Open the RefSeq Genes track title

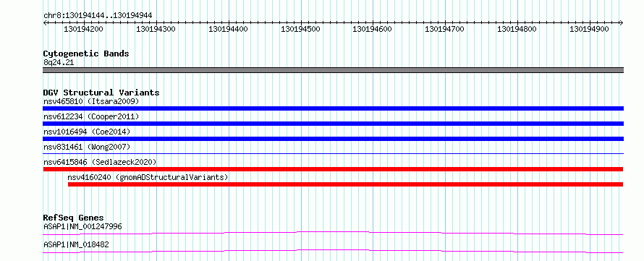point(74,218)
